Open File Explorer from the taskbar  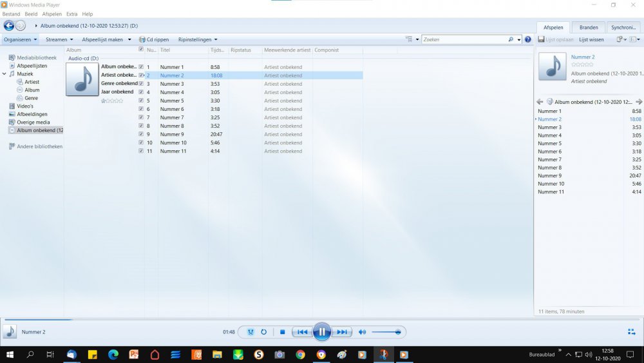click(217, 355)
